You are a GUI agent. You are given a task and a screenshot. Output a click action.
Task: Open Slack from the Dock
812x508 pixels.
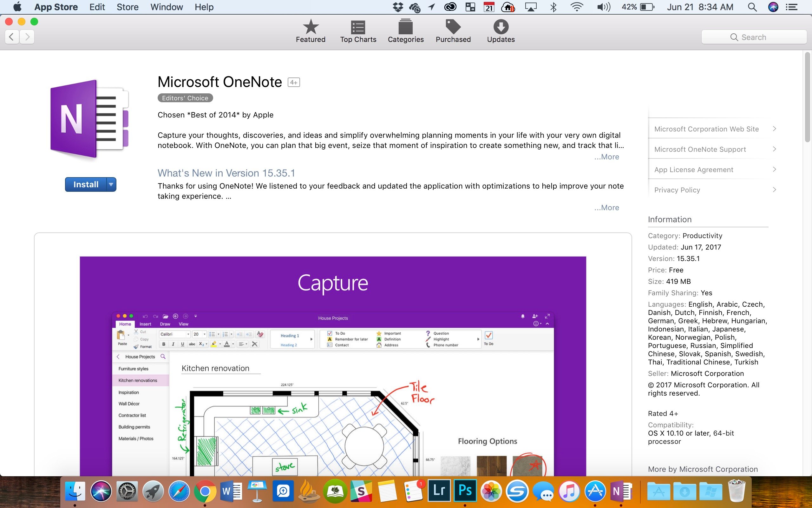pyautogui.click(x=361, y=491)
